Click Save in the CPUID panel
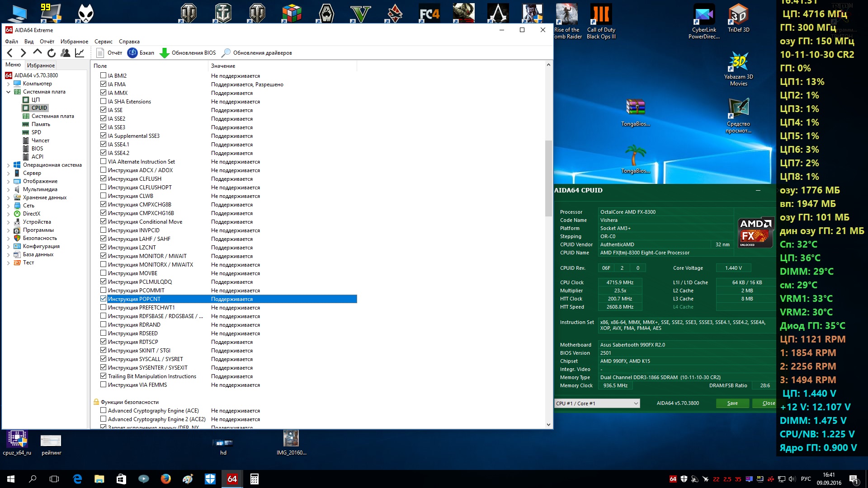The width and height of the screenshot is (868, 488). click(x=732, y=403)
